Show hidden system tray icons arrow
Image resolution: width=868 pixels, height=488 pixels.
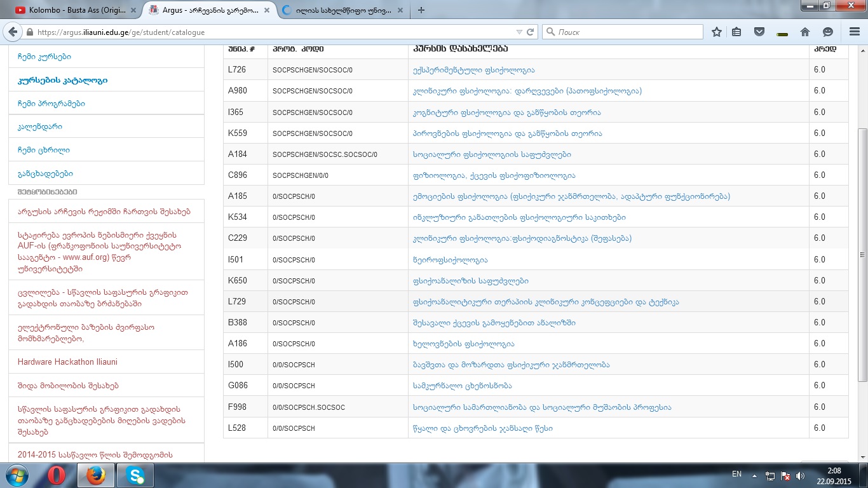point(754,475)
